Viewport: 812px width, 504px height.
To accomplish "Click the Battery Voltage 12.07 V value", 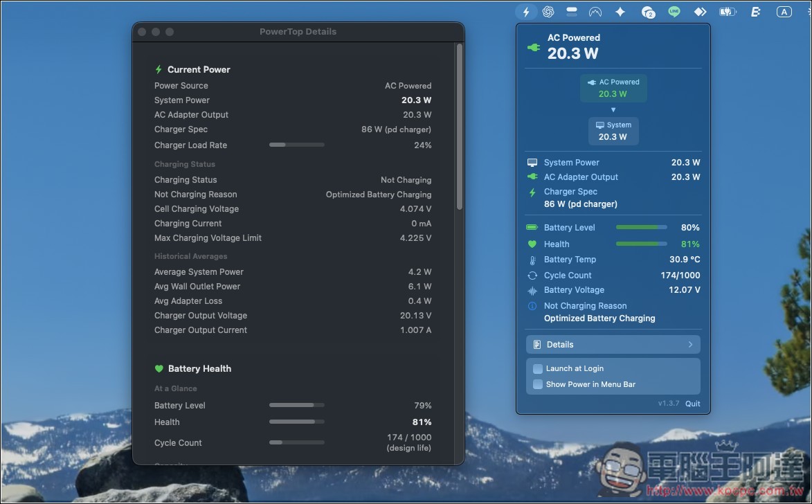I will [684, 290].
